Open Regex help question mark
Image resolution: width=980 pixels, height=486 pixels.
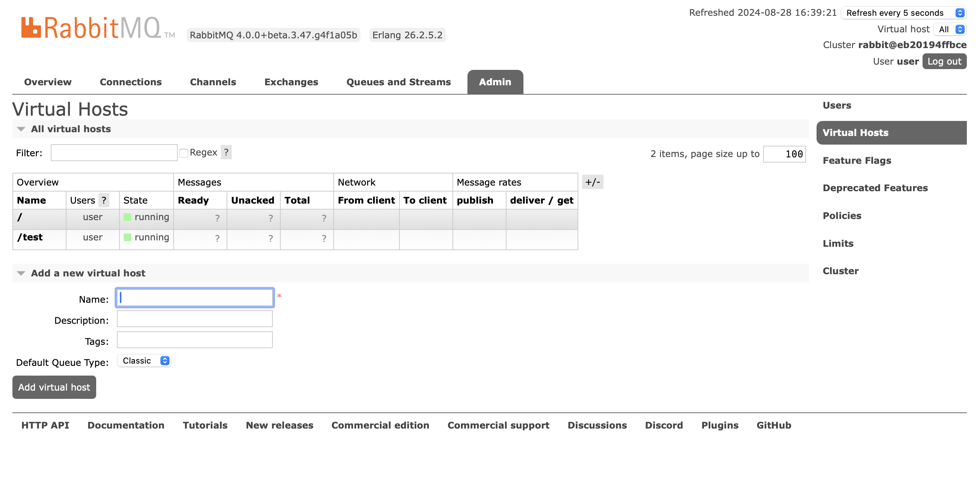(226, 152)
